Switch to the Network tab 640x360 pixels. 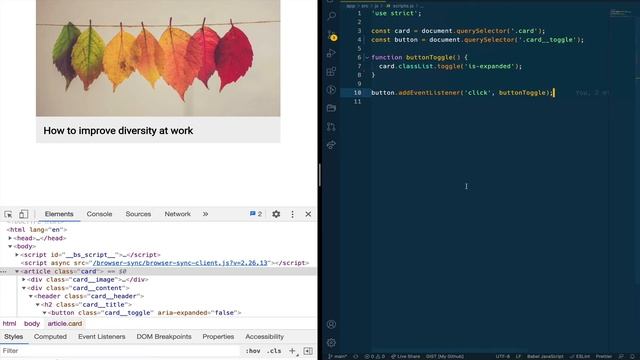[x=178, y=214]
